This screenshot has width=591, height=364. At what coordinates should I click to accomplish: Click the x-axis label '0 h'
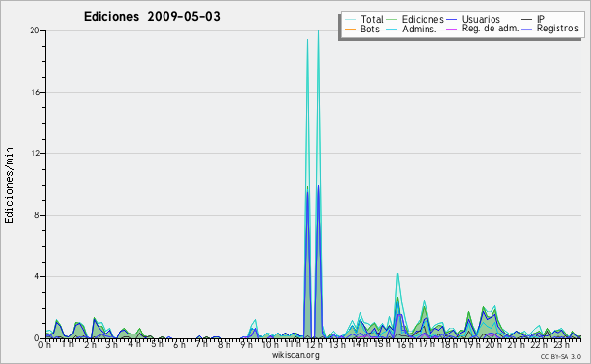(x=45, y=344)
